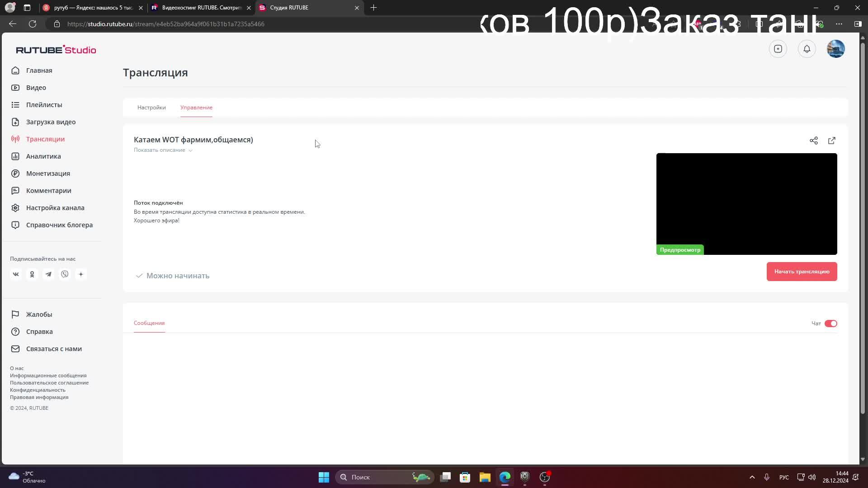The height and width of the screenshot is (488, 868).
Task: Open the Видео section icon
Action: pos(15,88)
